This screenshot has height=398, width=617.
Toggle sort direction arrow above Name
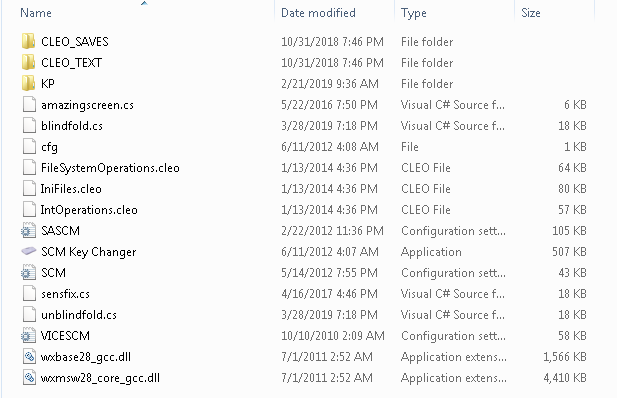click(144, 3)
